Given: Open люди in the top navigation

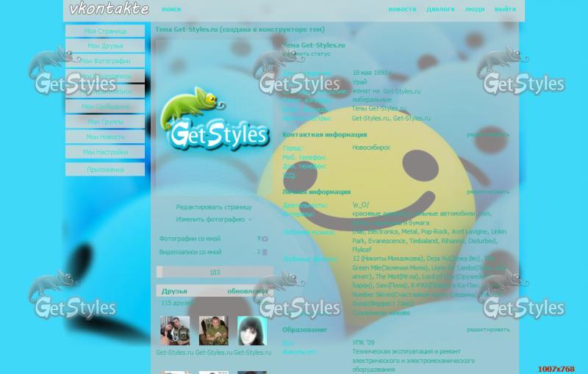Looking at the screenshot, I should pyautogui.click(x=474, y=9).
